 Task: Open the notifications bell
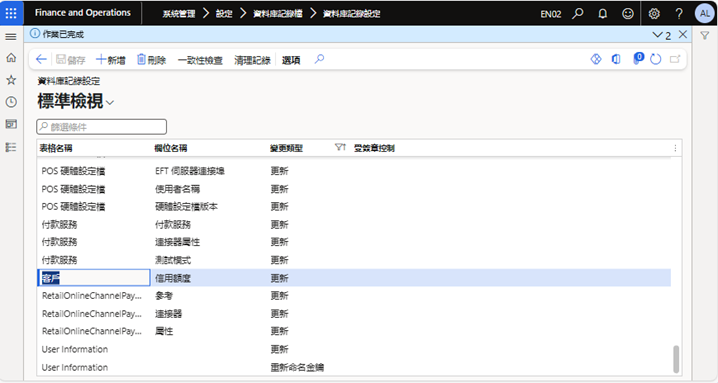[x=603, y=13]
